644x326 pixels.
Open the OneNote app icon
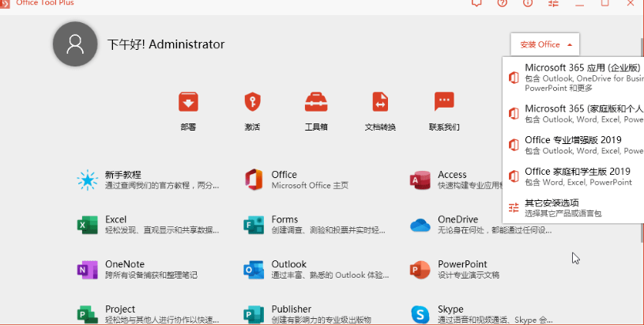[x=87, y=269]
